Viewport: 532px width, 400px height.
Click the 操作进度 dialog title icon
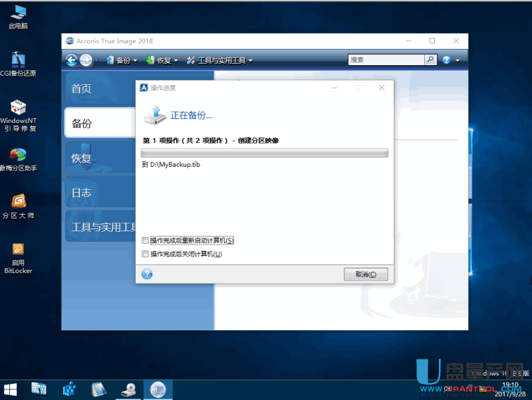coord(144,88)
